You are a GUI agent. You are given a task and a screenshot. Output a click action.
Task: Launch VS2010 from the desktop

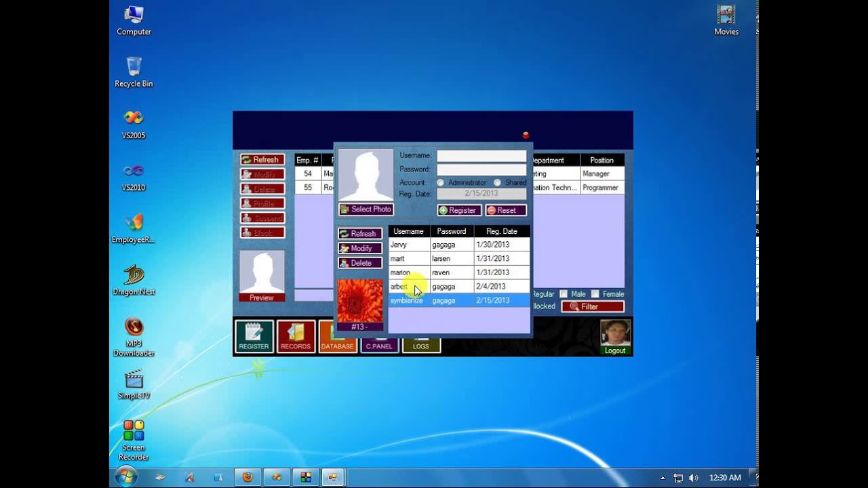134,176
